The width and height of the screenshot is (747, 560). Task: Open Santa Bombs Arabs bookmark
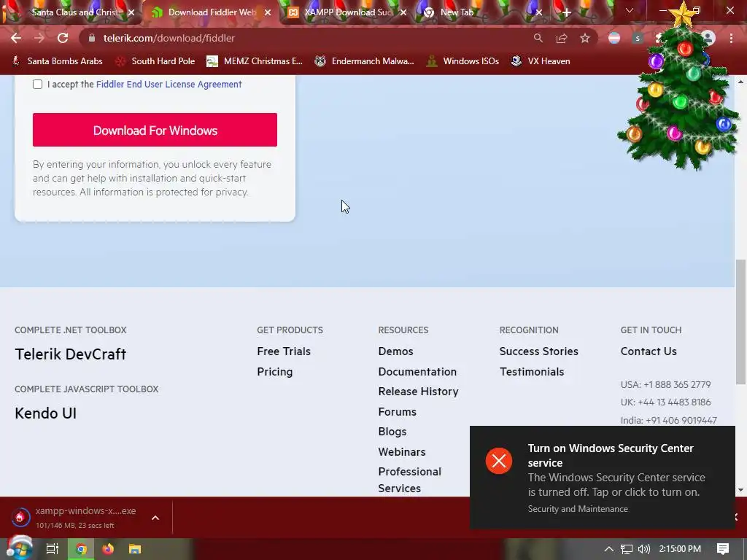(x=57, y=61)
